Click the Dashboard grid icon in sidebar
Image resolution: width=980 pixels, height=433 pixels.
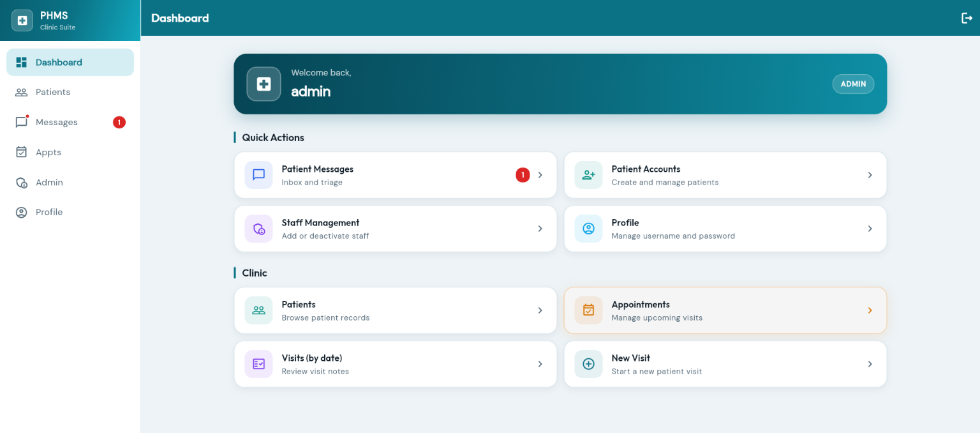coord(21,62)
